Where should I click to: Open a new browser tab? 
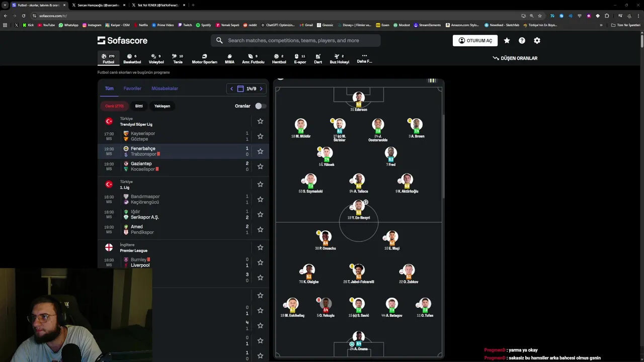(x=193, y=5)
